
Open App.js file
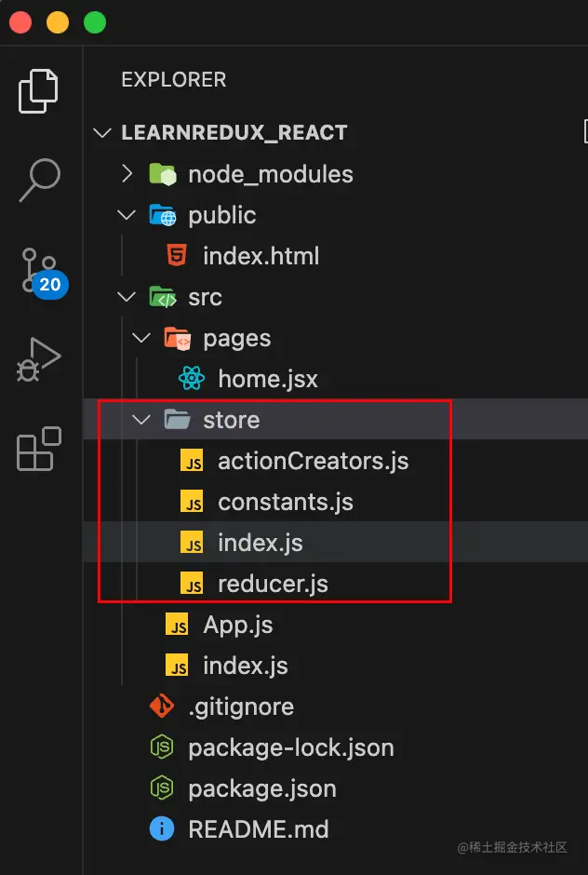pos(237,625)
